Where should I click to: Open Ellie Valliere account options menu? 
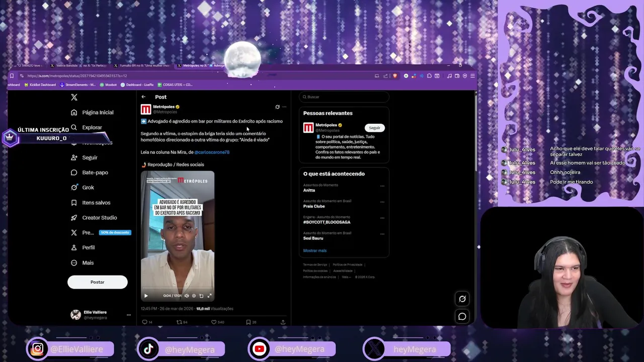tap(128, 315)
